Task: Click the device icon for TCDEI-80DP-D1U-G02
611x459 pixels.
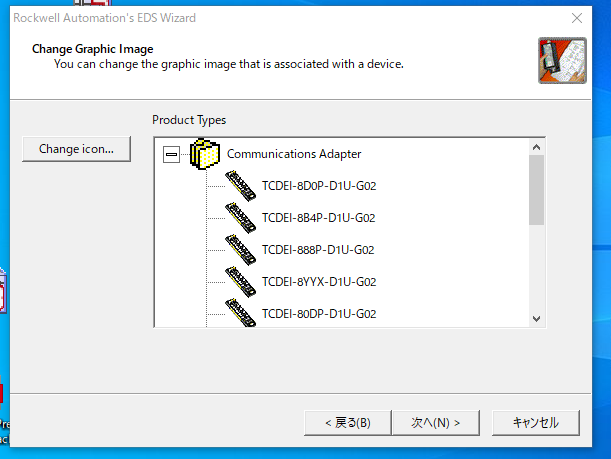Action: pyautogui.click(x=240, y=313)
